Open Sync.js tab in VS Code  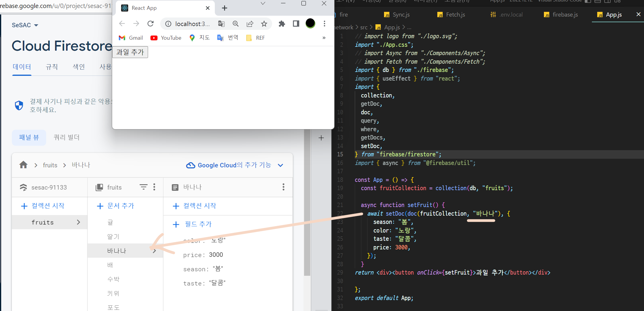(x=397, y=15)
